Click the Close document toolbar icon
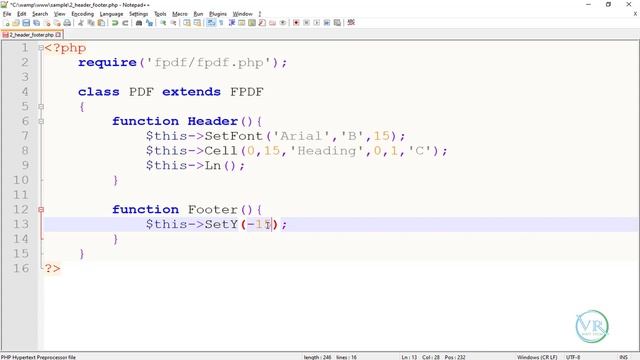The width and height of the screenshot is (640, 360). [47, 23]
